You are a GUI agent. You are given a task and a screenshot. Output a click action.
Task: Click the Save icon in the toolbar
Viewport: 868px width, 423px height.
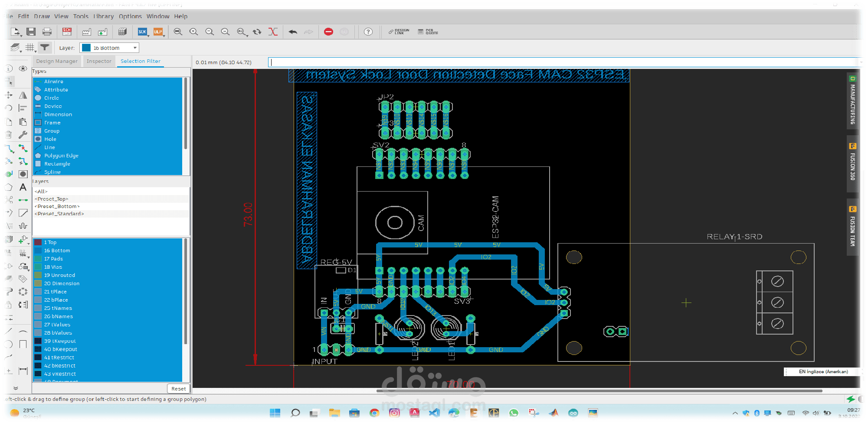pos(31,32)
